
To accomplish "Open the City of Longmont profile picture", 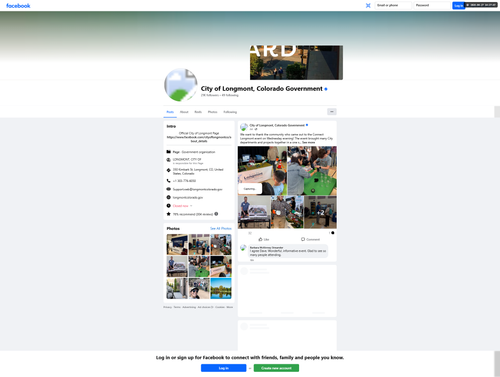I will (181, 85).
